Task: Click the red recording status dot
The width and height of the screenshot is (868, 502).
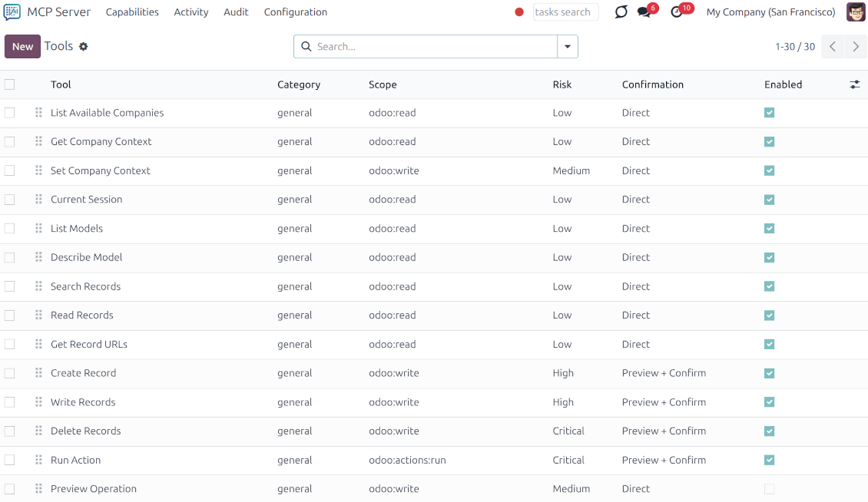Action: click(519, 12)
